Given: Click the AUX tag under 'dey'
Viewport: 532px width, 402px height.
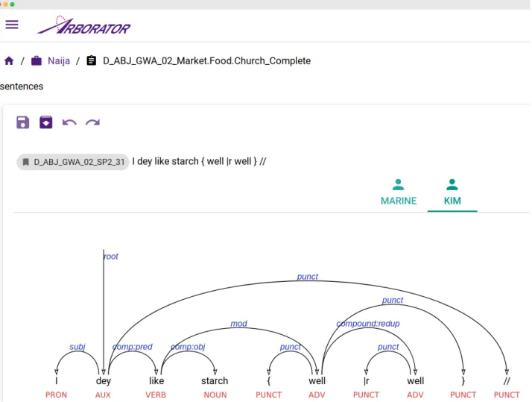Looking at the screenshot, I should point(103,395).
